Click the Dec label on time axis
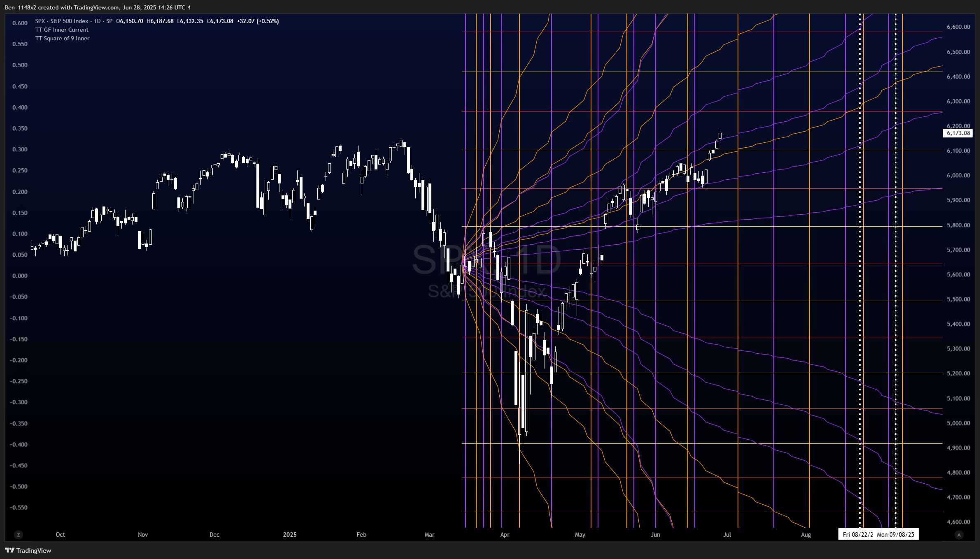The width and height of the screenshot is (980, 559). click(x=214, y=535)
